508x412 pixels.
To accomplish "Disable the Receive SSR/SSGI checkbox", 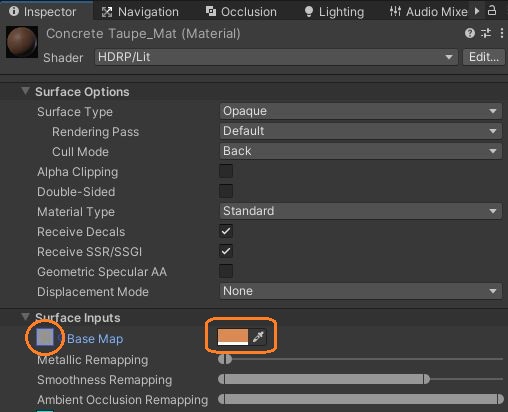I will 226,251.
